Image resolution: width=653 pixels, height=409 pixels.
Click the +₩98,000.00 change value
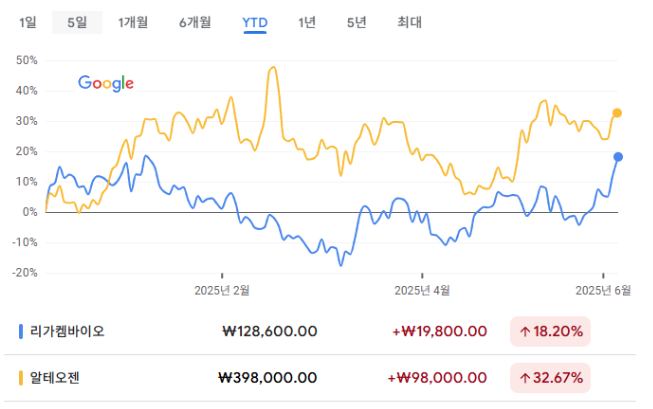pyautogui.click(x=437, y=378)
